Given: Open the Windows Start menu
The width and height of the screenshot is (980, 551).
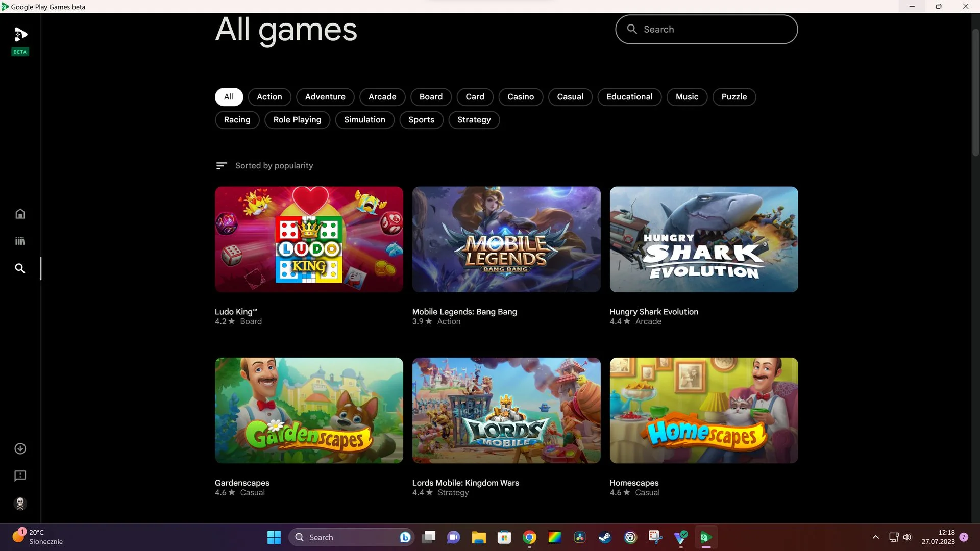Looking at the screenshot, I should (274, 537).
